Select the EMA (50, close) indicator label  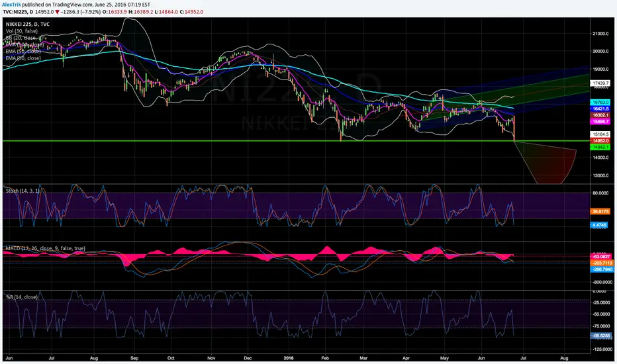23,51
